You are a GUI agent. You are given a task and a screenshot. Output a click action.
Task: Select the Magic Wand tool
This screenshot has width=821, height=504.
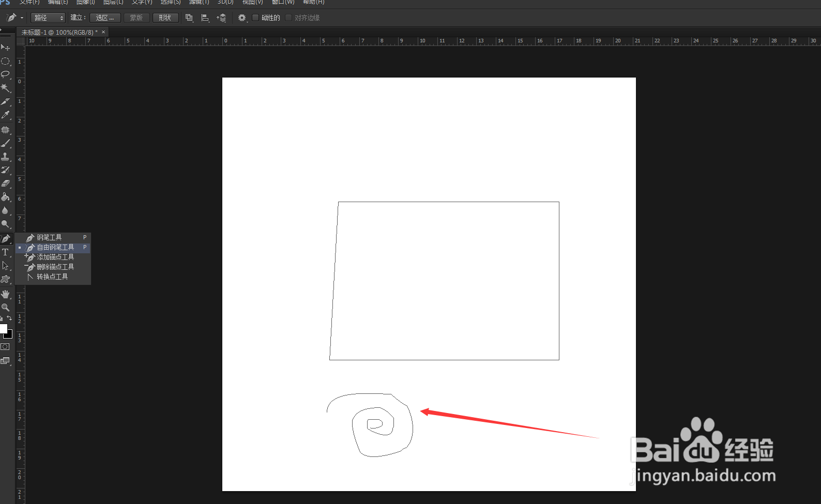tap(5, 88)
